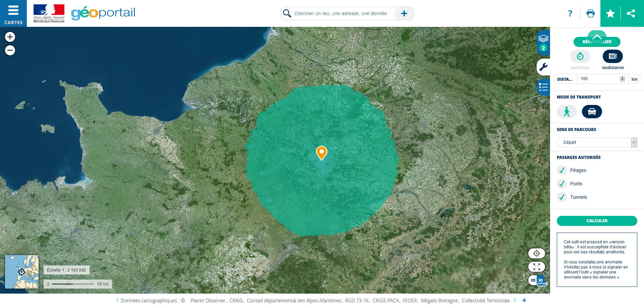Viewport: 644px width, 307px height.
Task: Collapse the panel with the up chevron
Action: click(597, 36)
